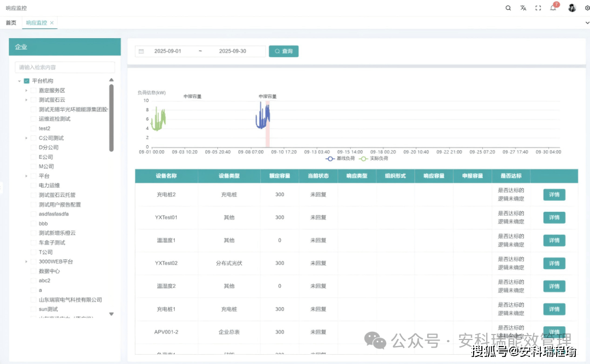The image size is (590, 364).
Task: Close the 响应监控 tab
Action: tap(52, 23)
